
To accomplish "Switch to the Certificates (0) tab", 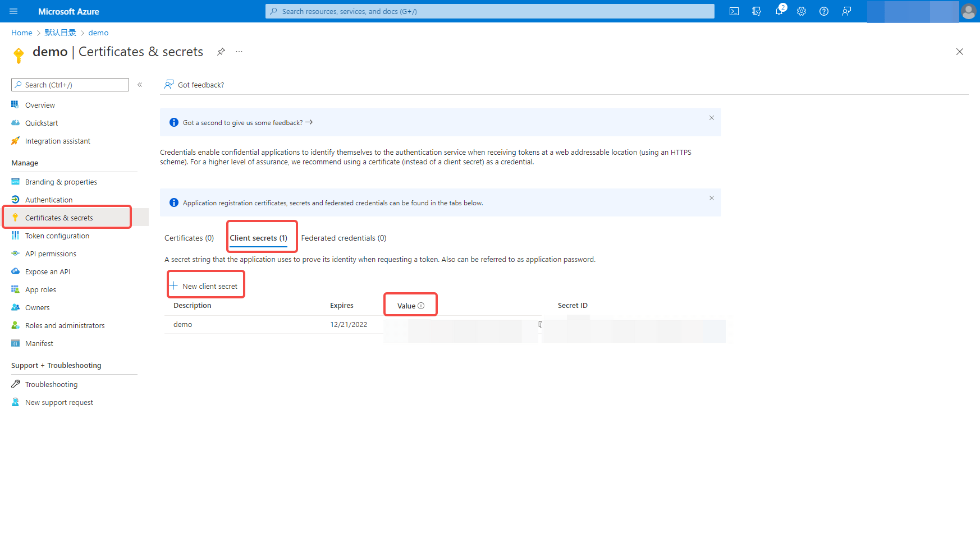I will click(x=189, y=238).
